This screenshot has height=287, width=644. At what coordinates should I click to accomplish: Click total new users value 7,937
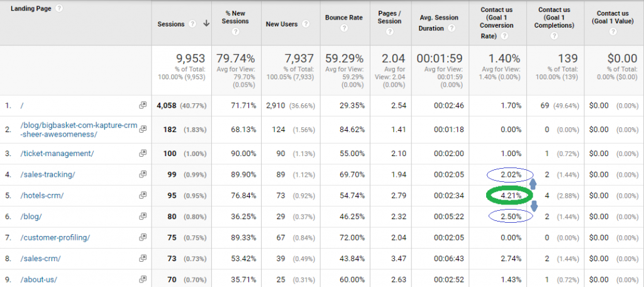pos(299,59)
